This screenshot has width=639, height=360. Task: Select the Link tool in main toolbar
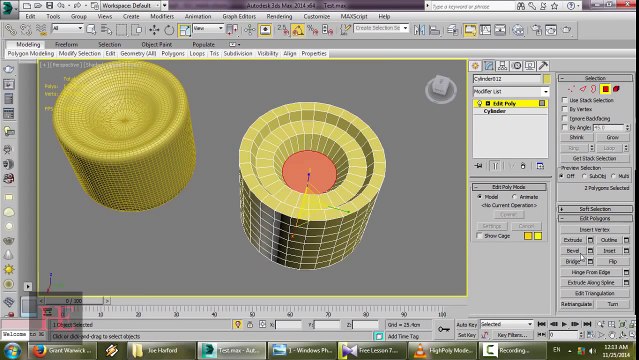click(11, 30)
